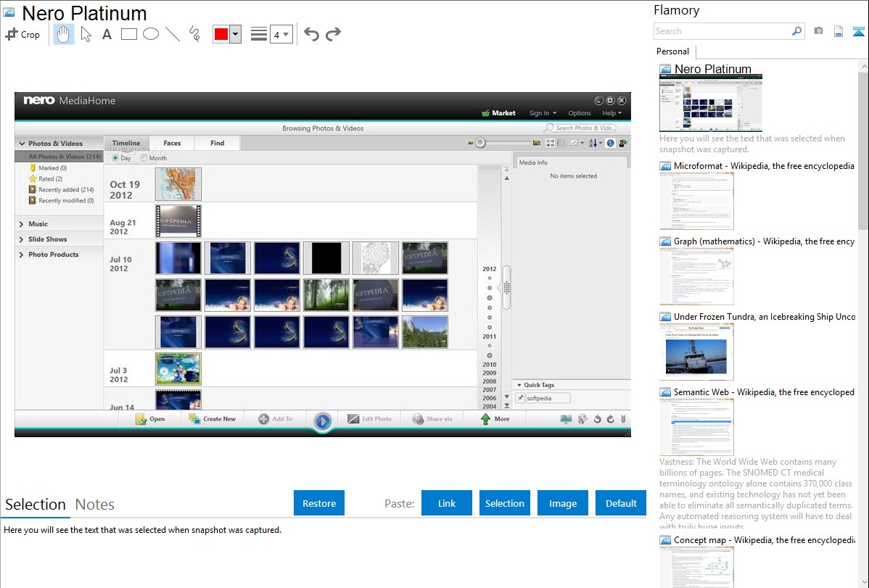Click the document page icon in Flamory panel
This screenshot has height=588, width=869.
tap(839, 31)
